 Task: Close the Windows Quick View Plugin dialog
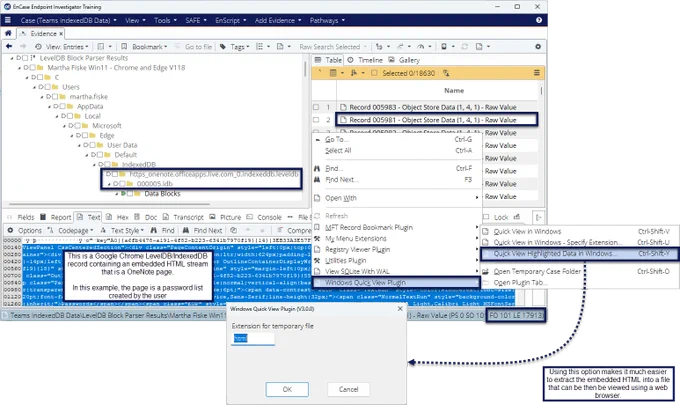click(400, 309)
